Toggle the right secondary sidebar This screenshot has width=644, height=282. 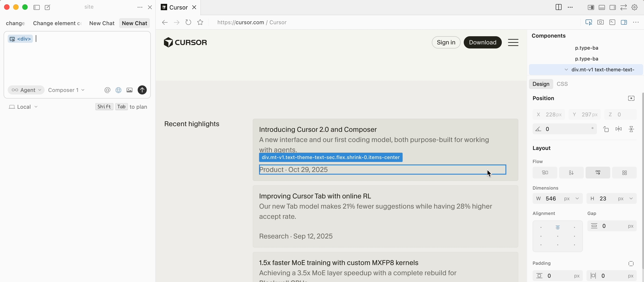613,7
